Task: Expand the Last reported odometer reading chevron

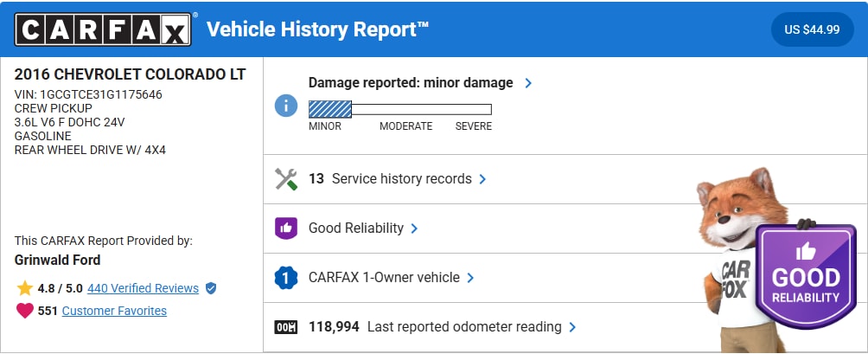Action: point(573,327)
